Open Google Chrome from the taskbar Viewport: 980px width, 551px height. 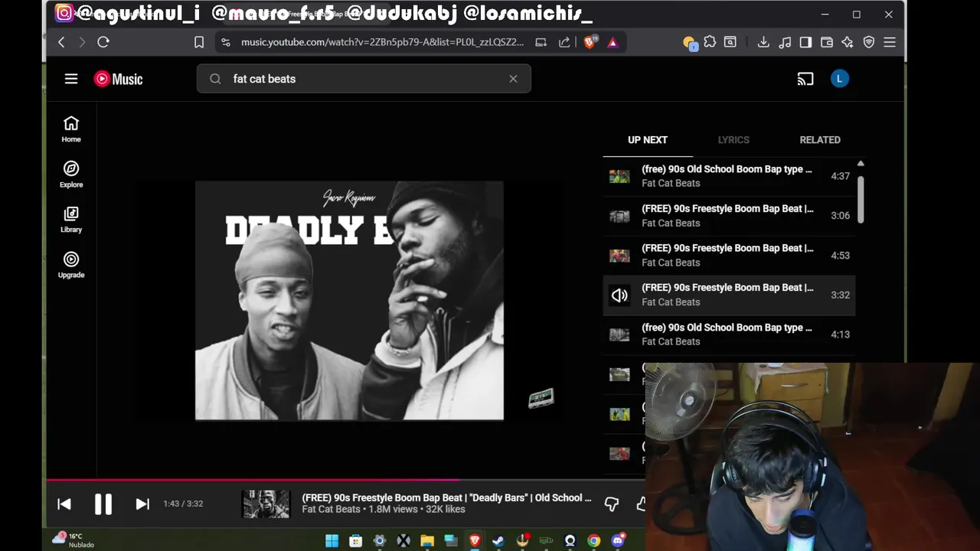[x=594, y=541]
